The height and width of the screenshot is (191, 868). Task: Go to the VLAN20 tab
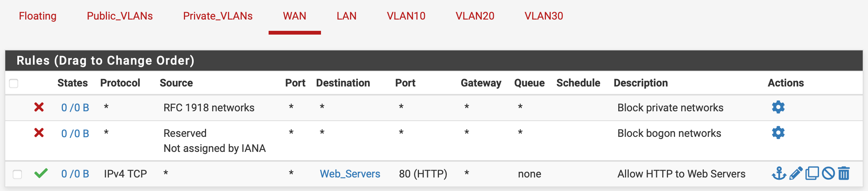tap(475, 16)
